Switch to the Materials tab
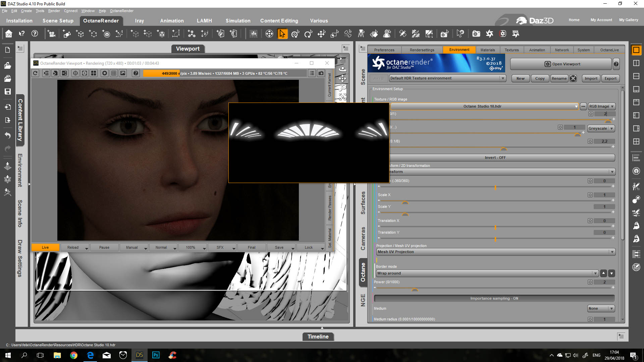The height and width of the screenshot is (362, 644). pos(487,50)
